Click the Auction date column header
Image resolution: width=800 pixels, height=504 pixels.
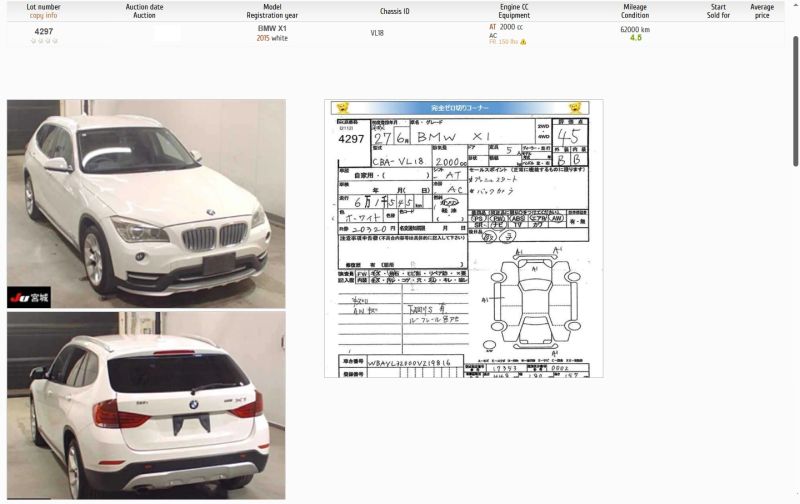pyautogui.click(x=144, y=7)
